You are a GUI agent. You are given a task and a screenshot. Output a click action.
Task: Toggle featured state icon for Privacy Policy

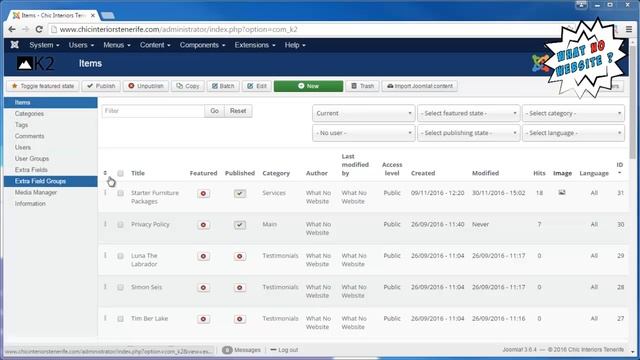click(x=203, y=224)
